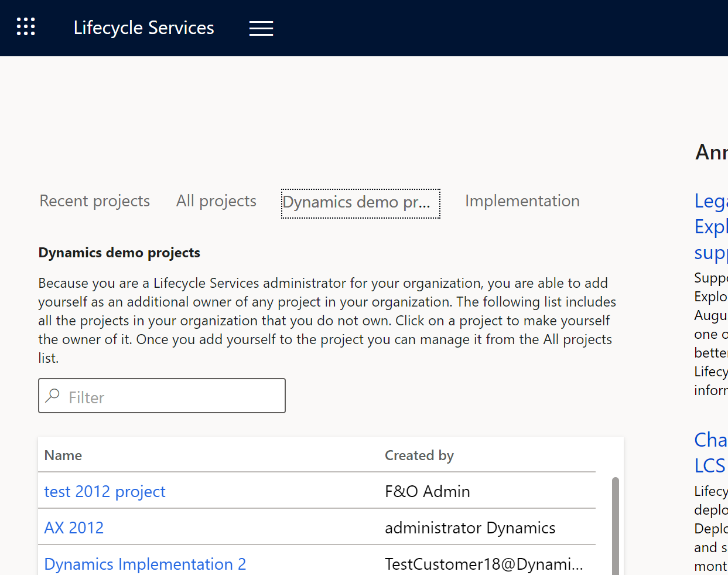728x575 pixels.
Task: Sort by the Name column header
Action: click(63, 455)
